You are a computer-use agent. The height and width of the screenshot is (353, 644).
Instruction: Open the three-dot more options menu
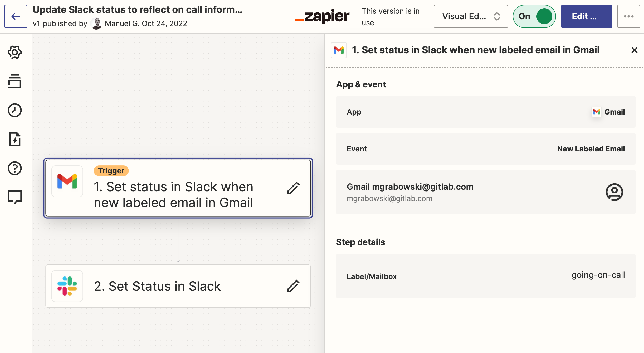point(628,16)
